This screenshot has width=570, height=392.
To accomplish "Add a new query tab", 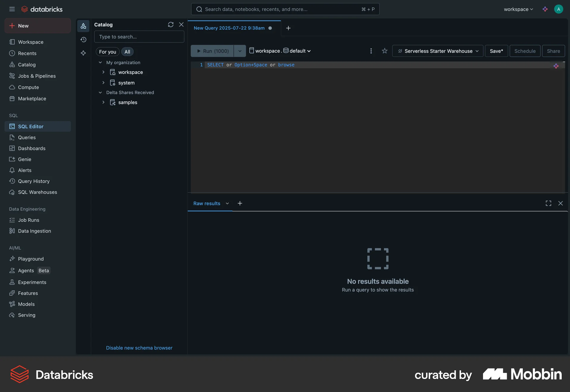I will [288, 28].
